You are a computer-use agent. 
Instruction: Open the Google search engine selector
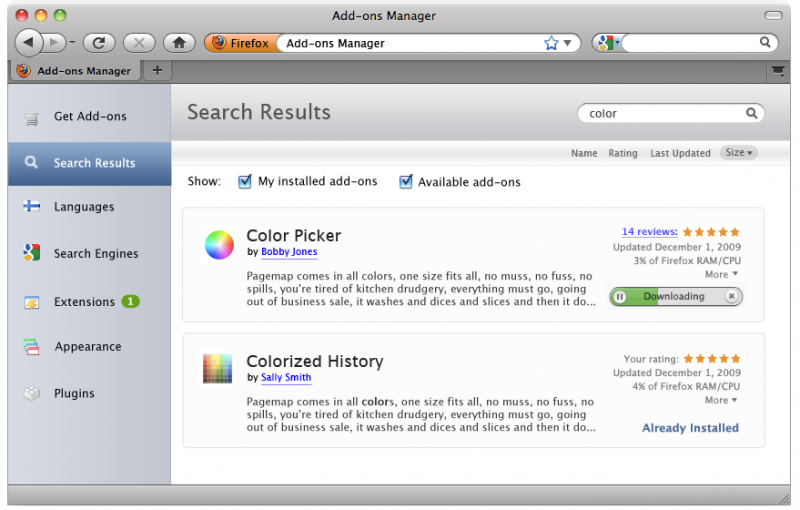(x=609, y=43)
